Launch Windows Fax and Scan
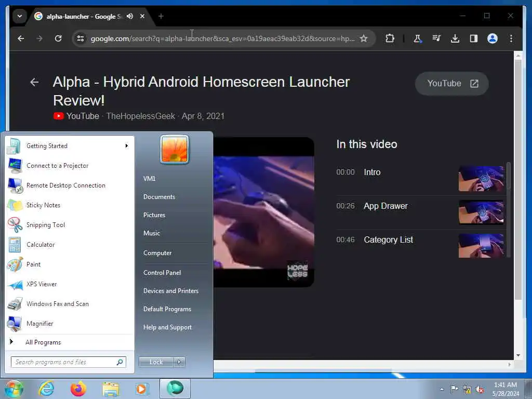 [x=70, y=303]
